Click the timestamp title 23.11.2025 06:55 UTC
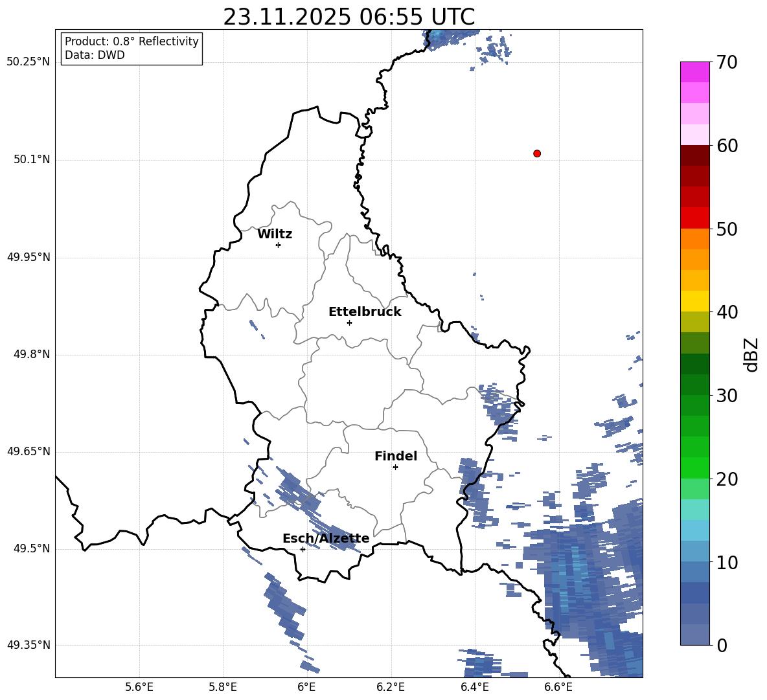 [349, 17]
